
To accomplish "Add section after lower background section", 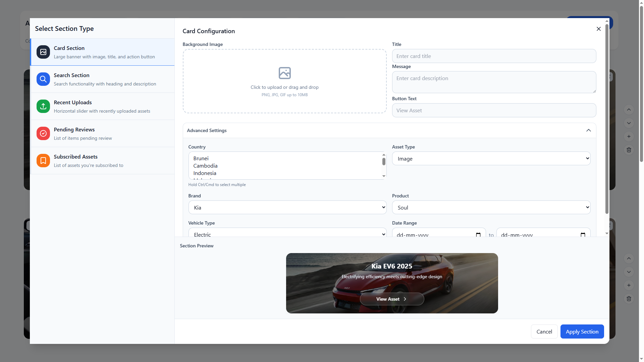I will (x=629, y=285).
